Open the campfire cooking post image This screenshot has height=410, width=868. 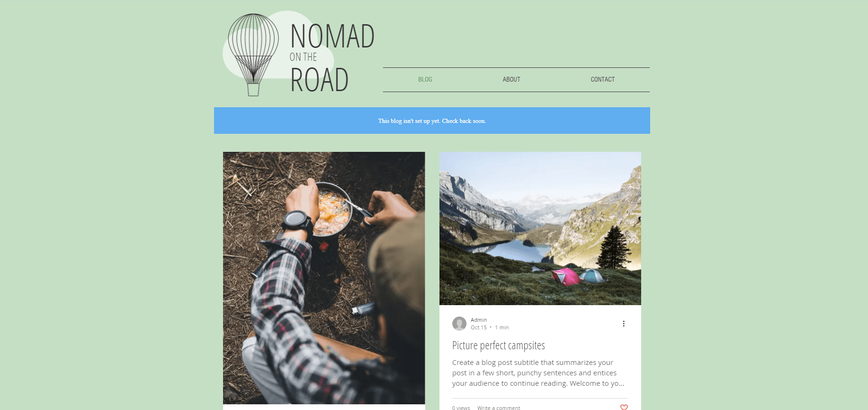tap(324, 278)
